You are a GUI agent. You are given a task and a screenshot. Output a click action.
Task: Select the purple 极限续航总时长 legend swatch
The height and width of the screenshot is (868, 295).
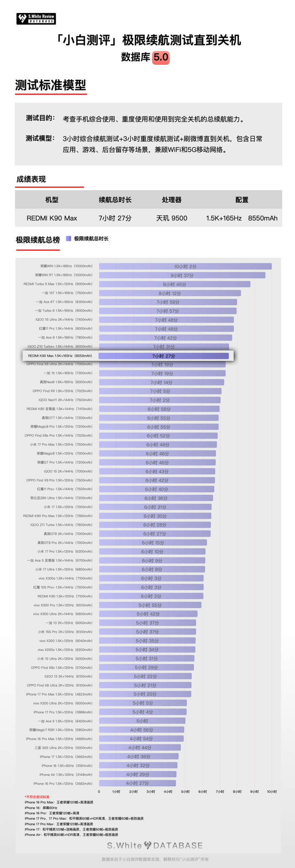(x=68, y=239)
